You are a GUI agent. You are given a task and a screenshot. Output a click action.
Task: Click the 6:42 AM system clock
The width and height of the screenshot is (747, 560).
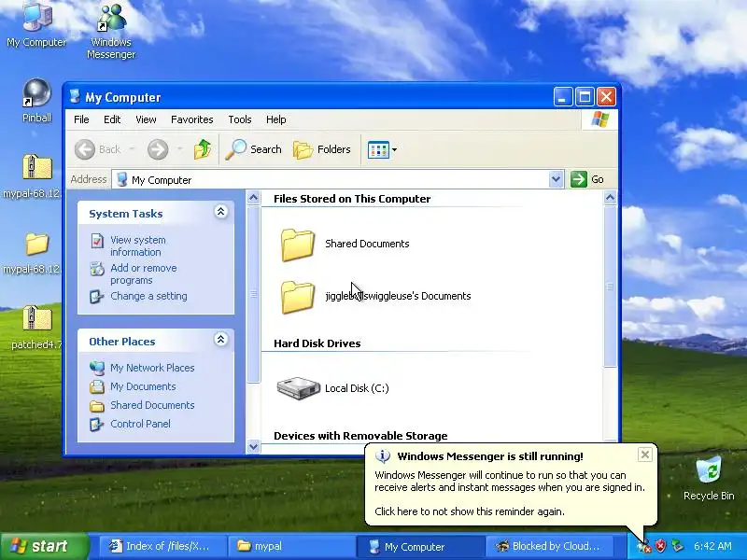712,546
